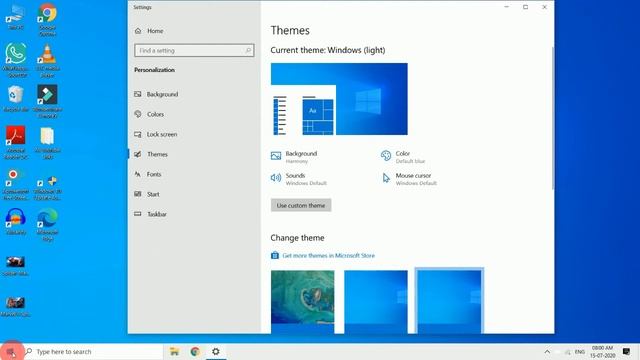Image resolution: width=640 pixels, height=360 pixels.
Task: Click the ENG language indicator
Action: click(x=580, y=352)
